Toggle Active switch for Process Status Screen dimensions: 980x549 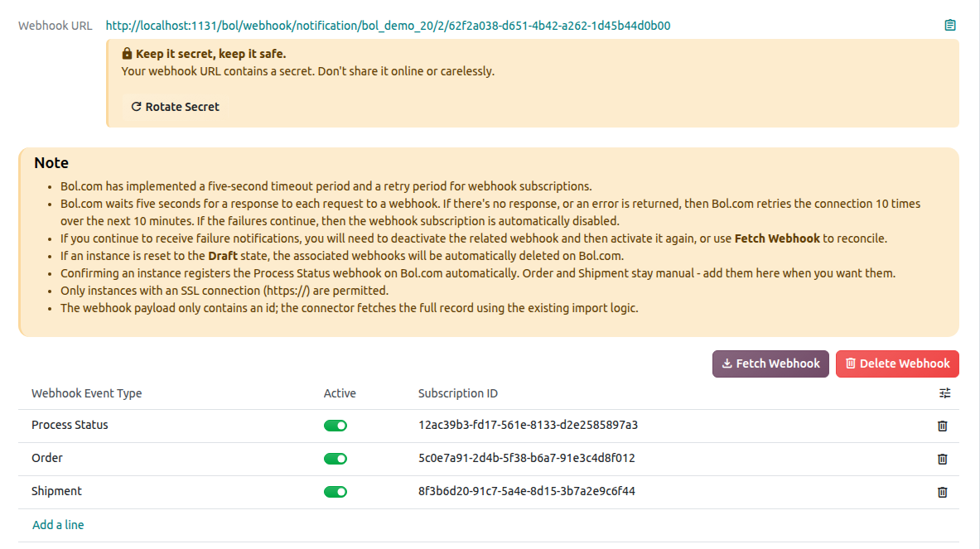336,426
